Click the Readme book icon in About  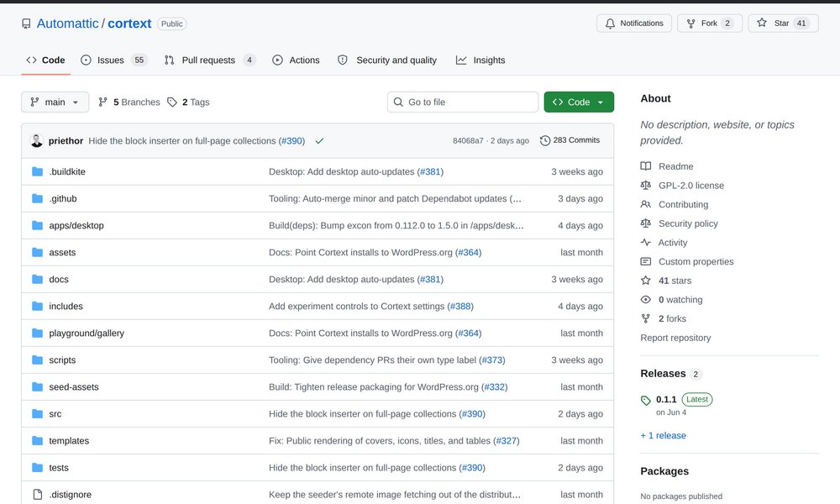click(x=645, y=166)
